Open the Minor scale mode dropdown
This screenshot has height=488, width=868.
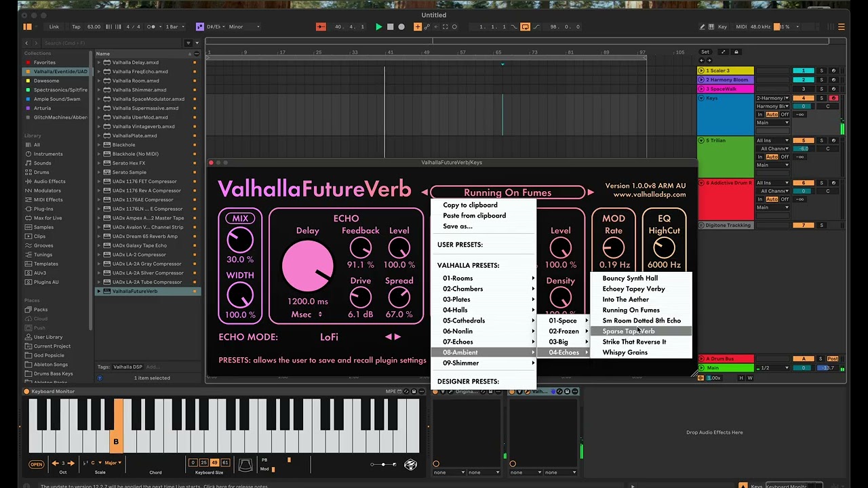point(243,26)
